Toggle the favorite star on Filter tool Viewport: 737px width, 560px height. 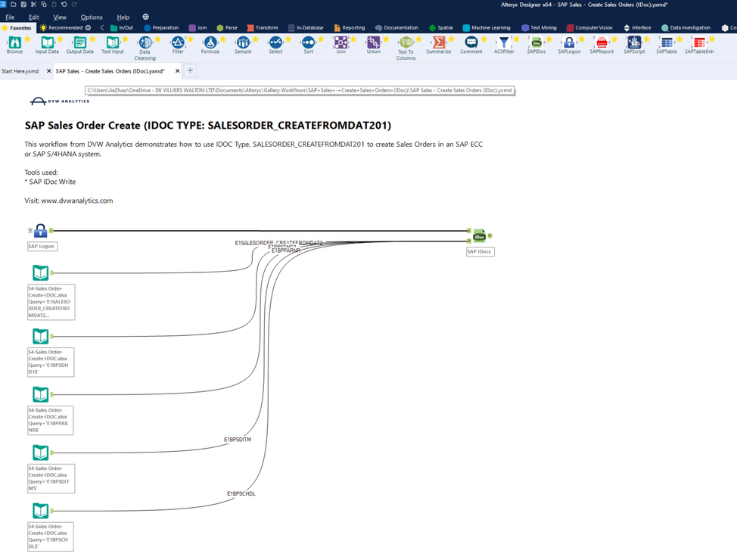[x=191, y=39]
